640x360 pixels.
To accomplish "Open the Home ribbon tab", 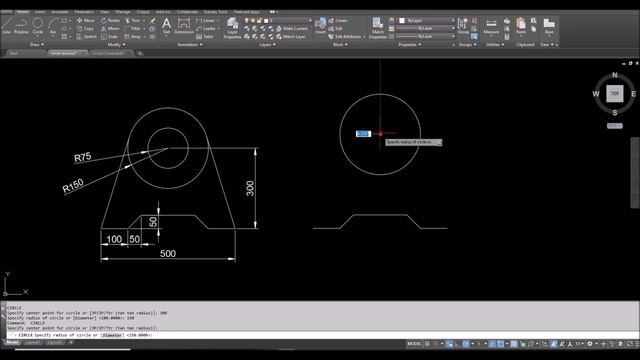I will [x=22, y=12].
